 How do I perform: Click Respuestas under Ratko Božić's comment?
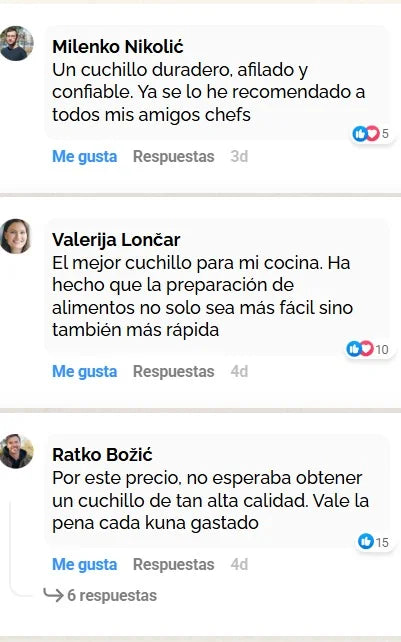[x=173, y=564]
